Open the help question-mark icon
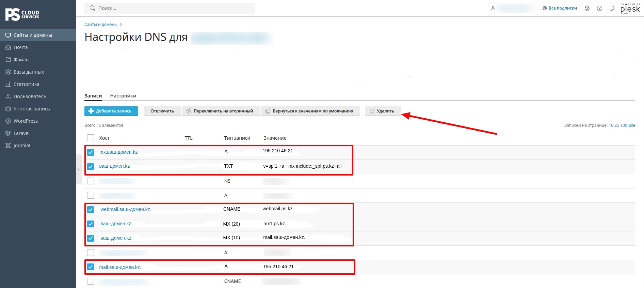The image size is (644, 288). point(599,8)
